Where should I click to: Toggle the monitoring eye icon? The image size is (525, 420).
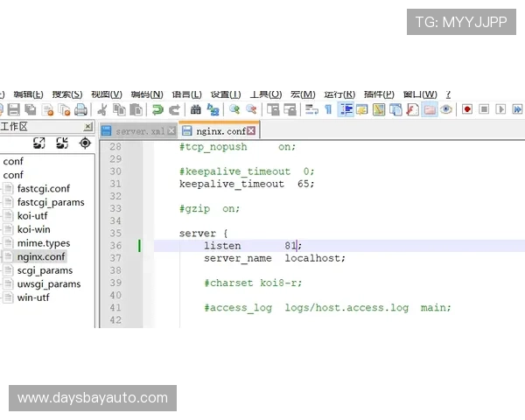point(446,109)
